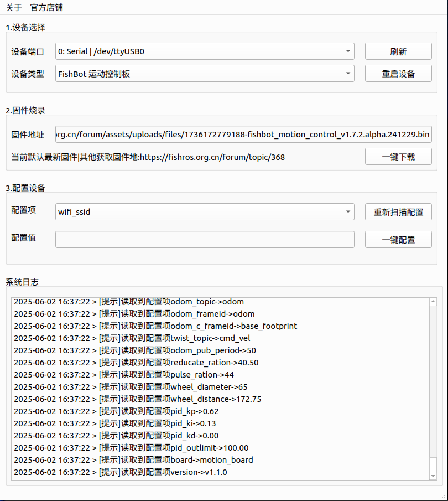Click the 刷新 refresh button

[398, 51]
